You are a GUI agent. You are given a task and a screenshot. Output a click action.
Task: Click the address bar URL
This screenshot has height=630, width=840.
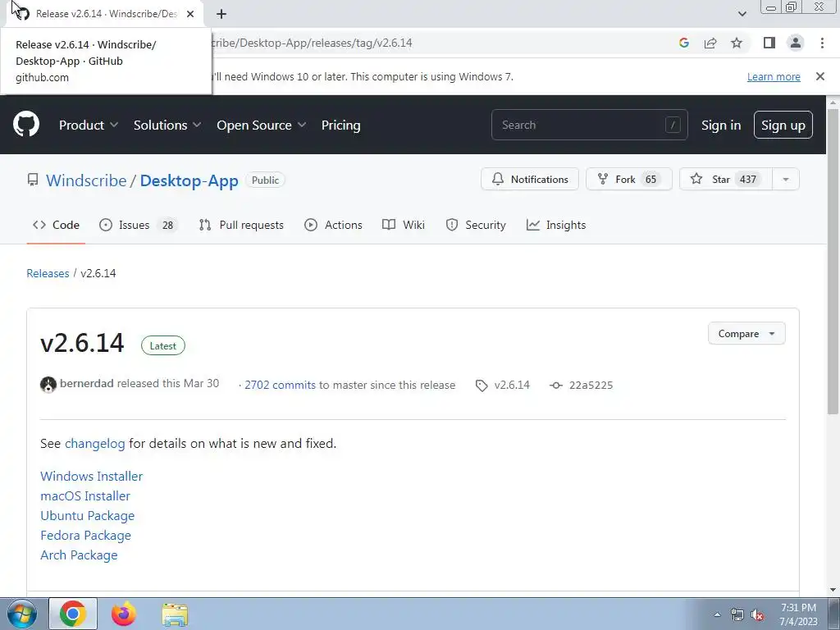tap(311, 43)
